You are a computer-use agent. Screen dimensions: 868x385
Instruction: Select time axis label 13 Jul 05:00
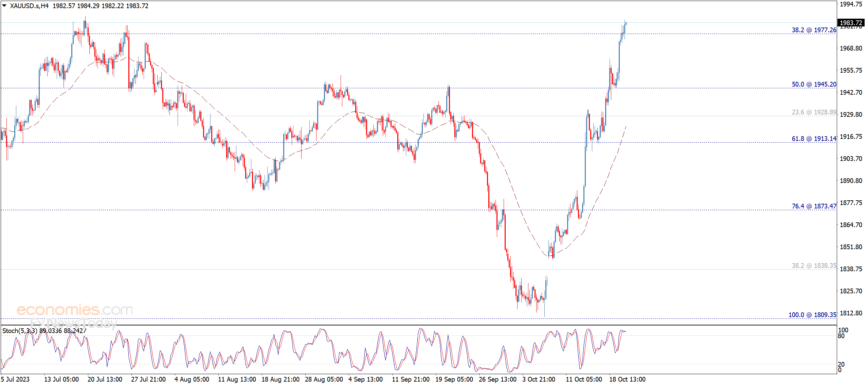click(x=61, y=379)
